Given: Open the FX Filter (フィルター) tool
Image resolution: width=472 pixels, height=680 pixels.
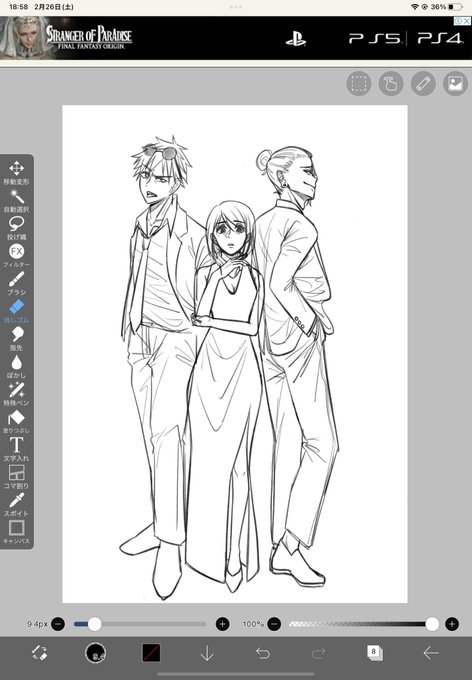Looking at the screenshot, I should 16,256.
